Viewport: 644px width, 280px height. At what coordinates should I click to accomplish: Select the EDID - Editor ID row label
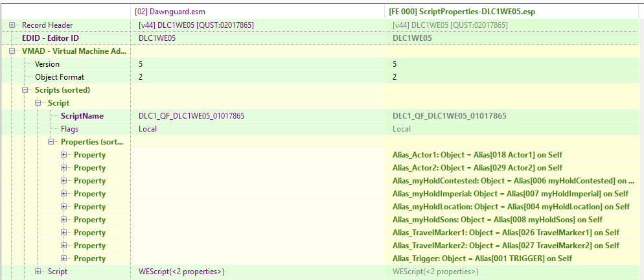click(x=51, y=38)
